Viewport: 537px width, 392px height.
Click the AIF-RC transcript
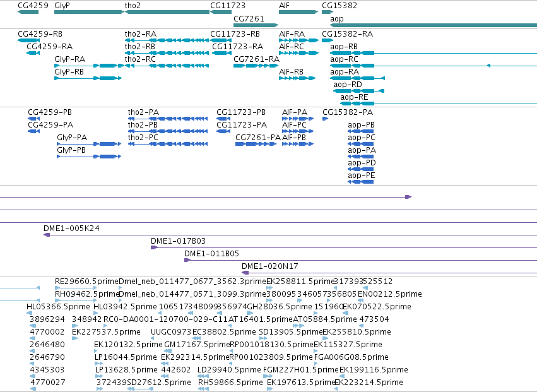pyautogui.click(x=298, y=53)
